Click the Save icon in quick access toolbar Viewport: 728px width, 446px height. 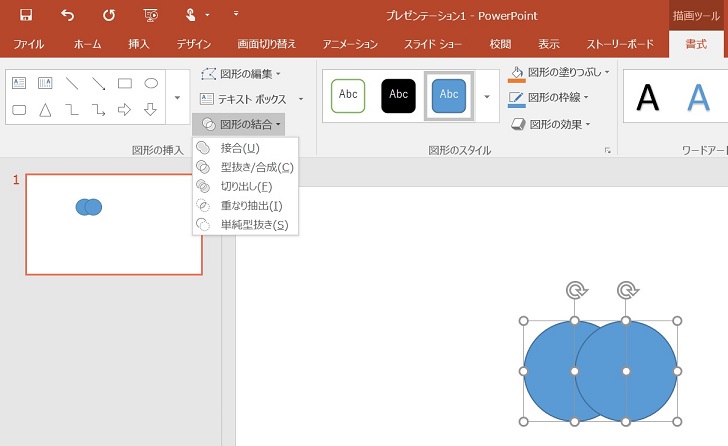(x=26, y=15)
